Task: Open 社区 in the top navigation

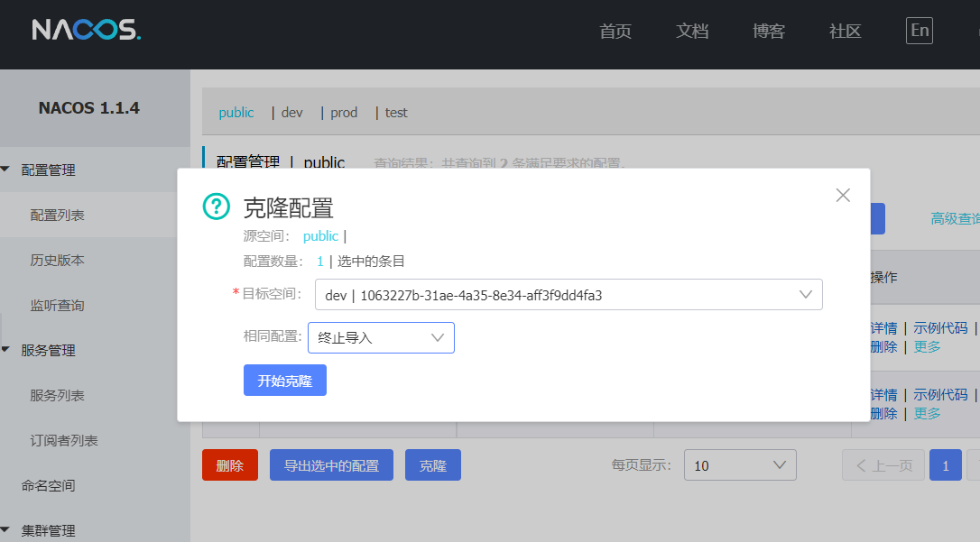Action: (x=845, y=32)
